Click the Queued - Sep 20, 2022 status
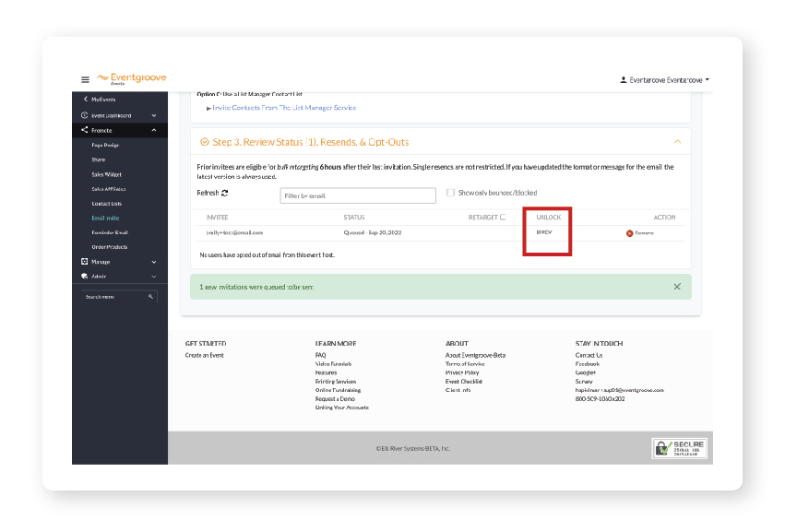The image size is (785, 532). pyautogui.click(x=372, y=232)
